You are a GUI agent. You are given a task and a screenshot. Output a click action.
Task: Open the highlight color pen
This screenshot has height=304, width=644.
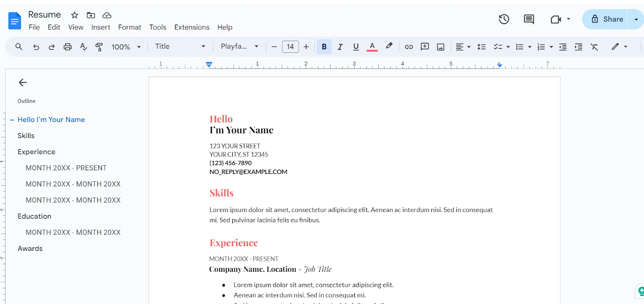[389, 46]
